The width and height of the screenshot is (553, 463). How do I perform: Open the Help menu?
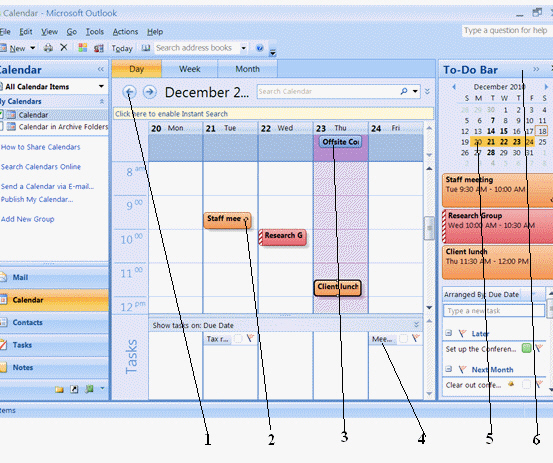point(155,32)
